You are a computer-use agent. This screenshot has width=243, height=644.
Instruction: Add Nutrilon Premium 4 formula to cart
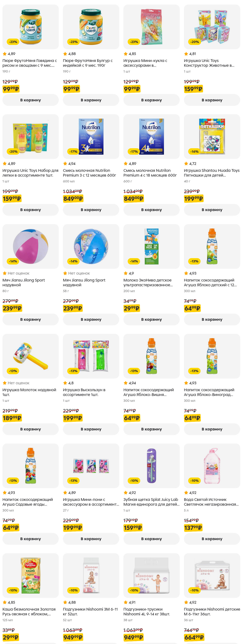pos(151,210)
